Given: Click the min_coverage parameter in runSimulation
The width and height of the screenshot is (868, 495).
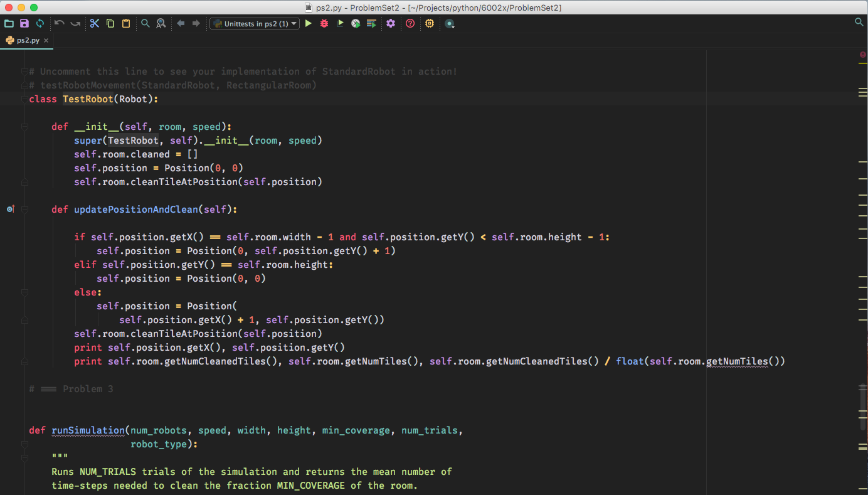Looking at the screenshot, I should 356,430.
